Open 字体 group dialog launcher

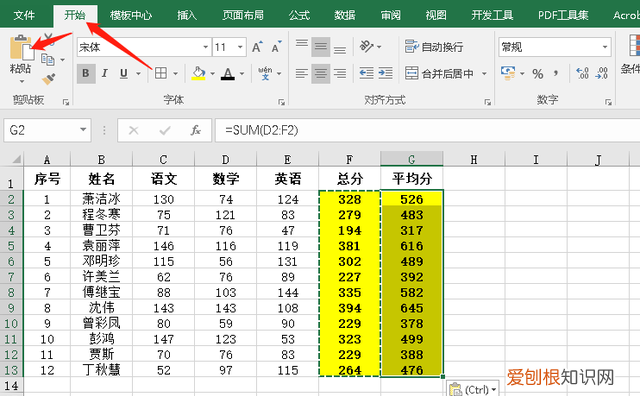(281, 102)
